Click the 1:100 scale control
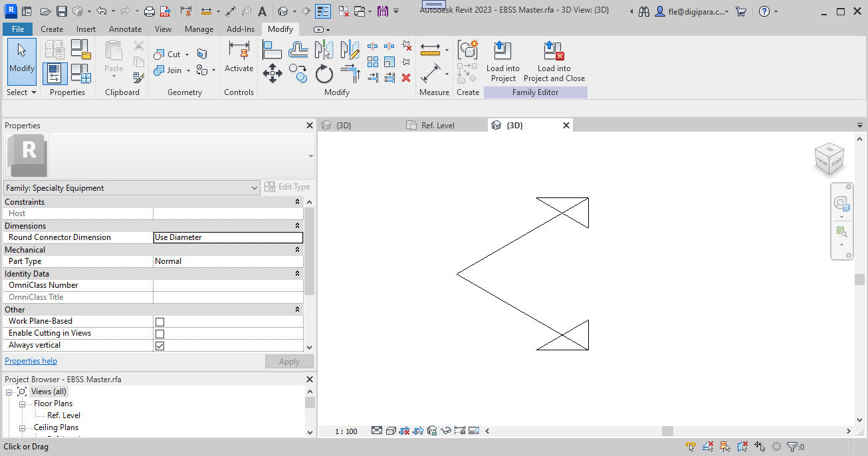868x456 pixels. pos(344,431)
